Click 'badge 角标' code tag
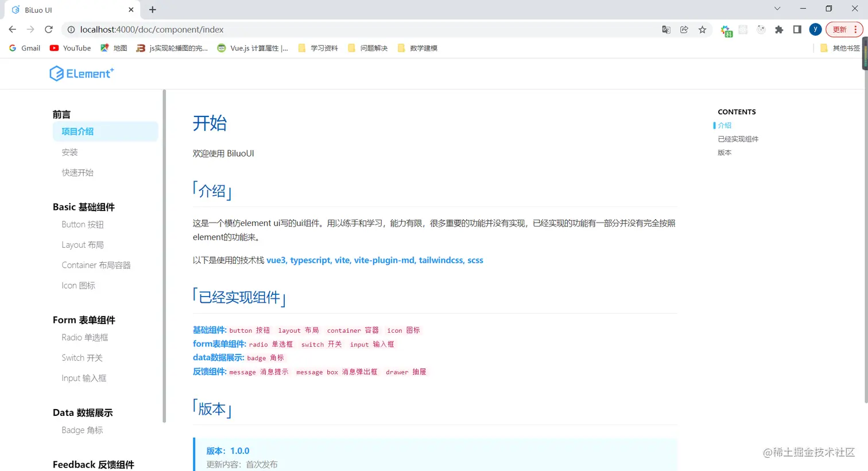This screenshot has height=471, width=868. tap(265, 358)
